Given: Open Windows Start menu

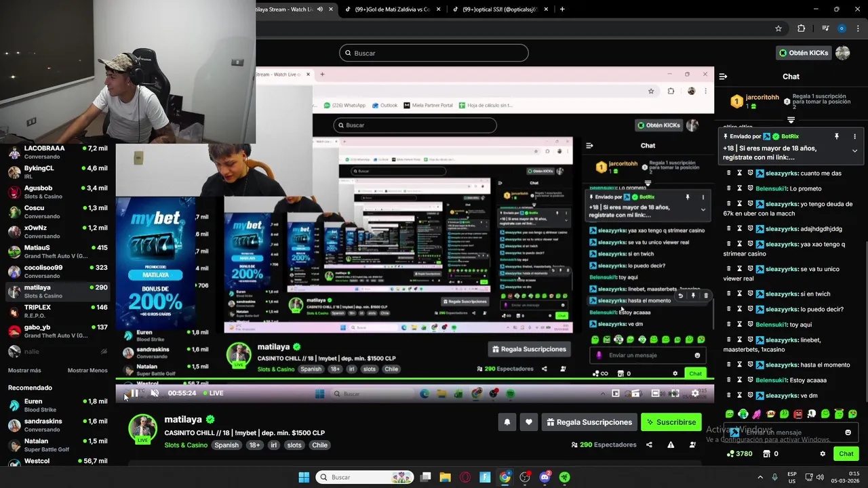Looking at the screenshot, I should coord(304,477).
